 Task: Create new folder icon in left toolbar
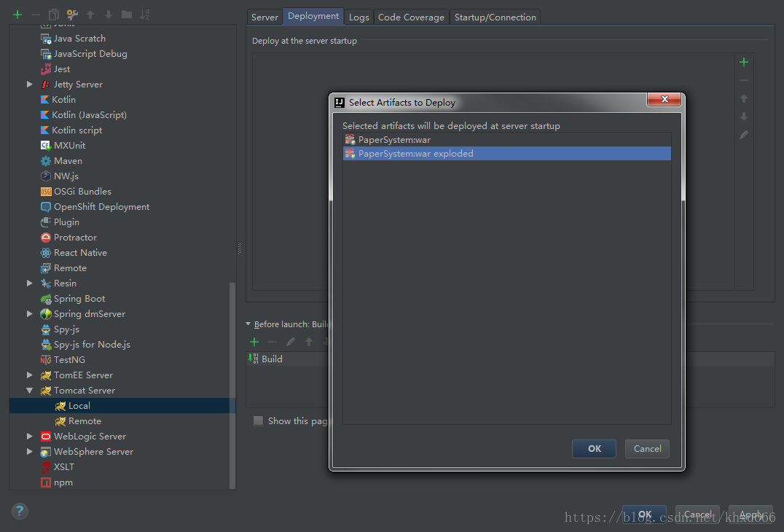tap(127, 15)
